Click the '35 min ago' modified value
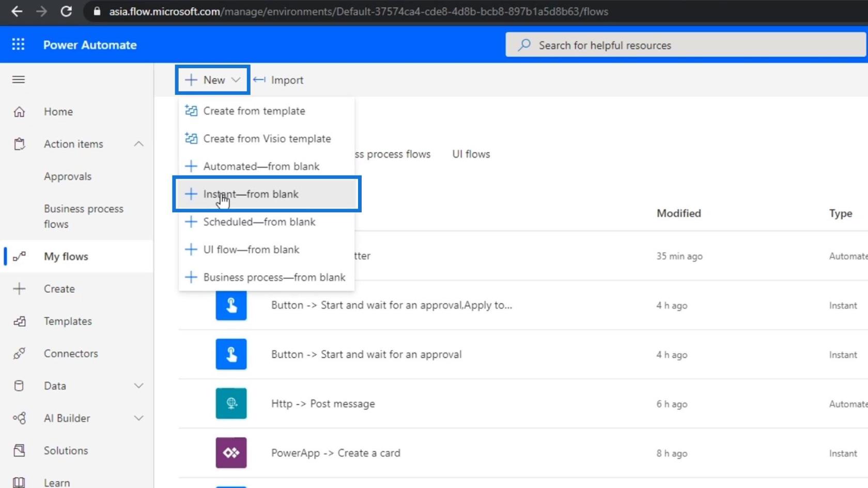The height and width of the screenshot is (488, 868). point(679,256)
